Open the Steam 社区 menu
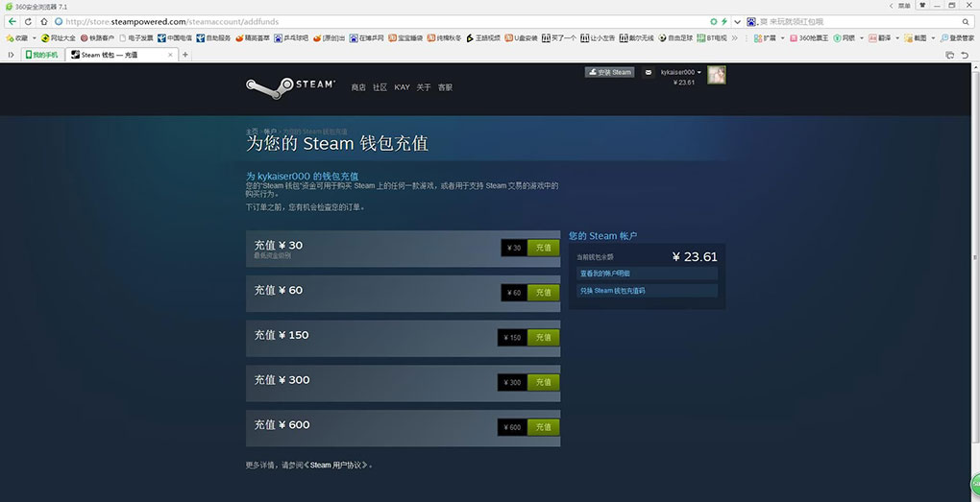Image resolution: width=980 pixels, height=502 pixels. [380, 87]
